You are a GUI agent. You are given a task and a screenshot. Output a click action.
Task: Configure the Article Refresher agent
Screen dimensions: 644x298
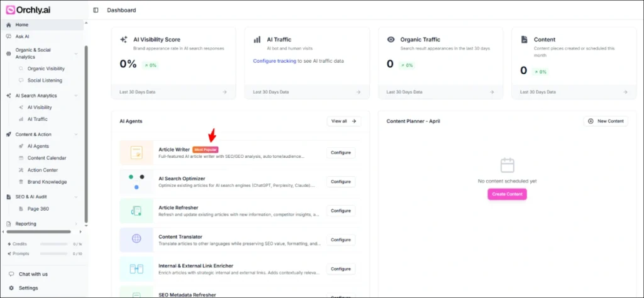pos(340,211)
